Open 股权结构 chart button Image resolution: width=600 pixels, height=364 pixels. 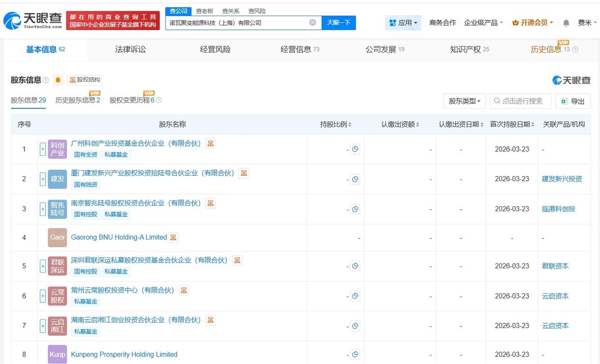point(85,80)
